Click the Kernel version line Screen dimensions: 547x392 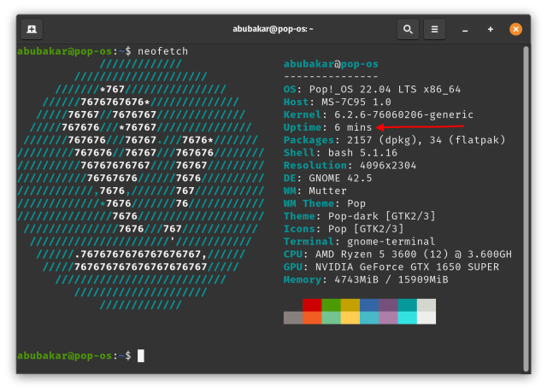[x=378, y=114]
